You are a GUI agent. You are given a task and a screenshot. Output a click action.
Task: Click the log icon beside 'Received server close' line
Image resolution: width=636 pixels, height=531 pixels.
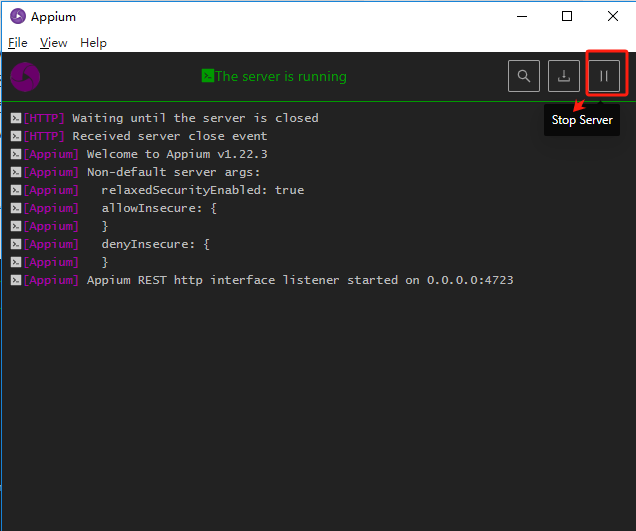(x=16, y=136)
